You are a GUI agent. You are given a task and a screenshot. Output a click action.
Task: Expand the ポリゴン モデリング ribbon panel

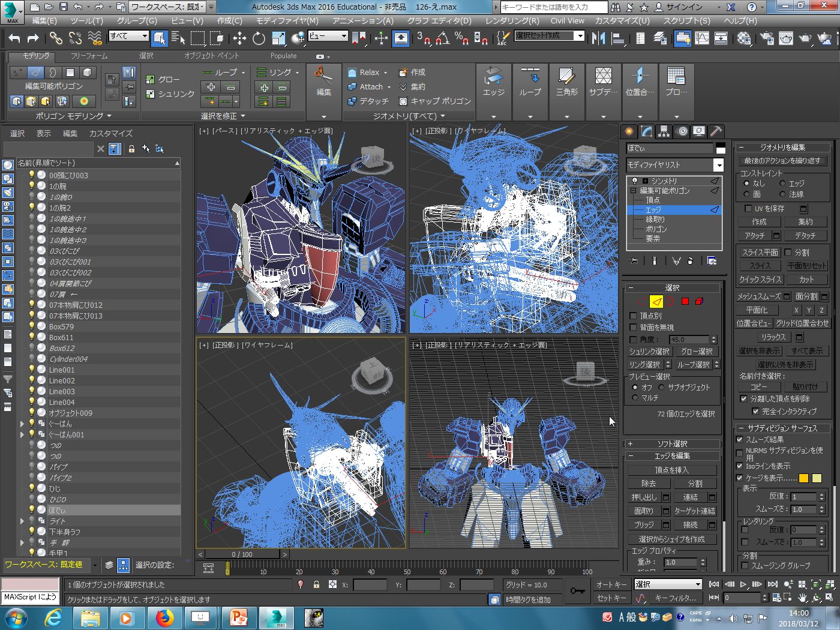click(x=73, y=116)
